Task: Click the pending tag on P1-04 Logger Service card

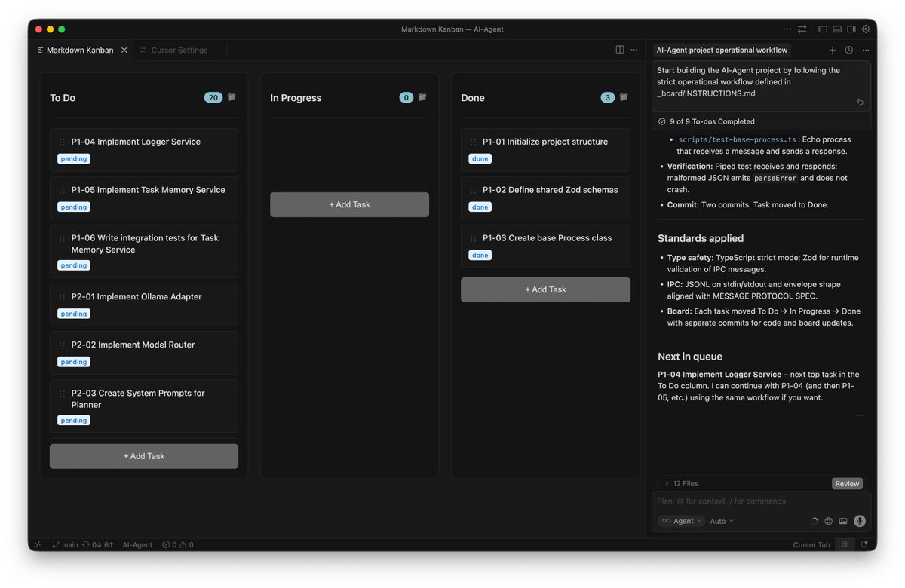Action: [74, 158]
